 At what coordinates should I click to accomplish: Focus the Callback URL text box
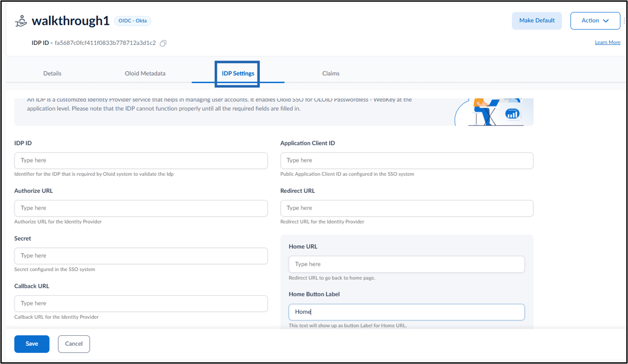click(x=141, y=303)
